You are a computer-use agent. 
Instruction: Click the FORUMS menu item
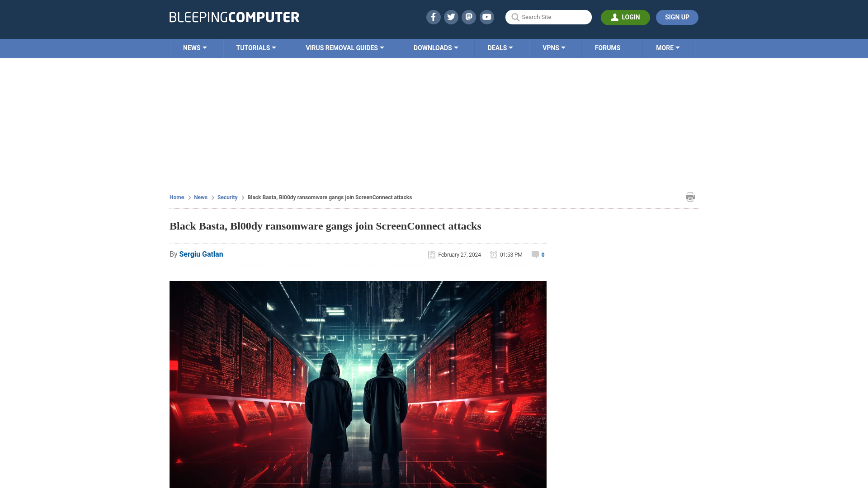point(607,47)
